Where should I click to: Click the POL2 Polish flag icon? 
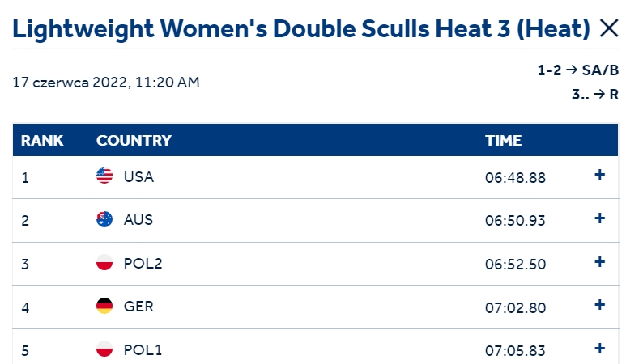[104, 262]
